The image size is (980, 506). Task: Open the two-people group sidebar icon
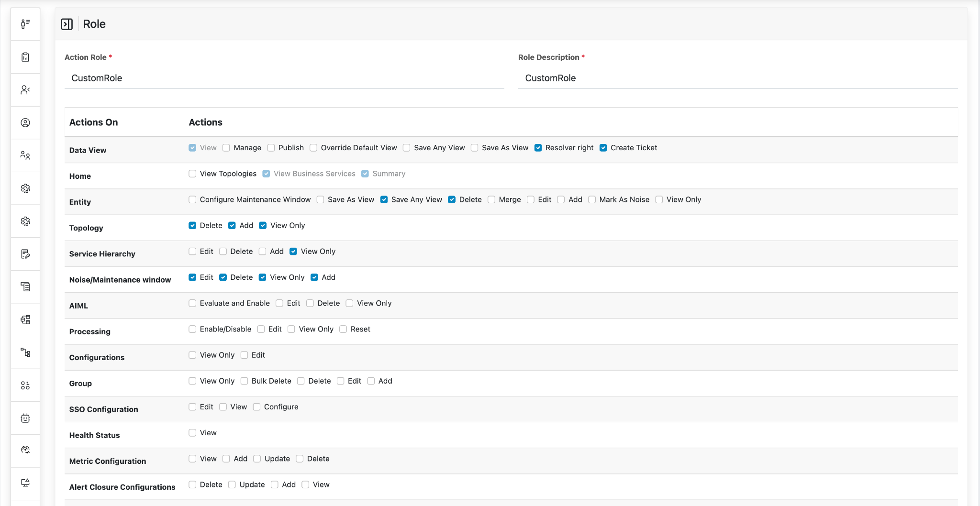25,155
